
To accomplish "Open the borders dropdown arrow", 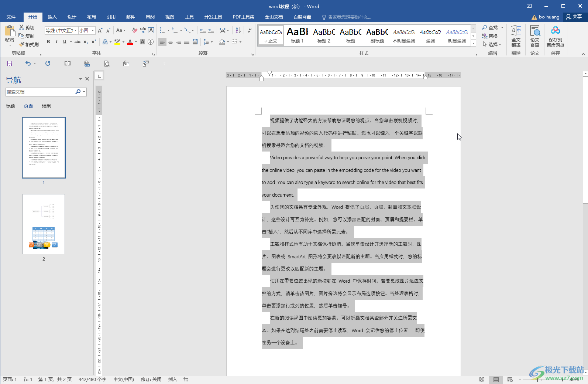I will tap(240, 42).
